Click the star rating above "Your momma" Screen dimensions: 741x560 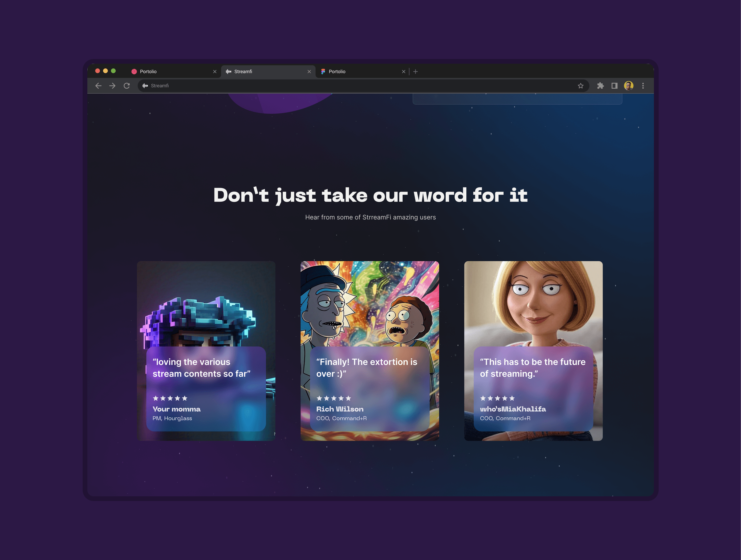point(170,398)
